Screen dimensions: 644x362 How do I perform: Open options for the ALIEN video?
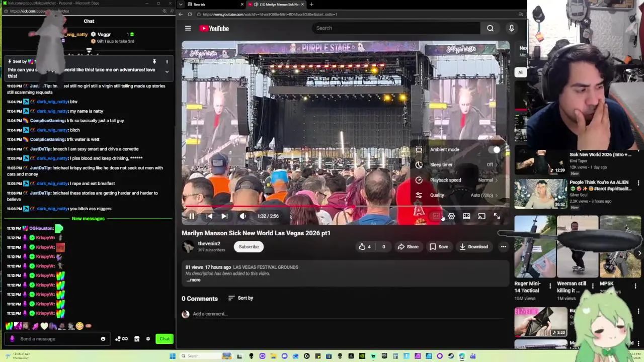pyautogui.click(x=638, y=183)
